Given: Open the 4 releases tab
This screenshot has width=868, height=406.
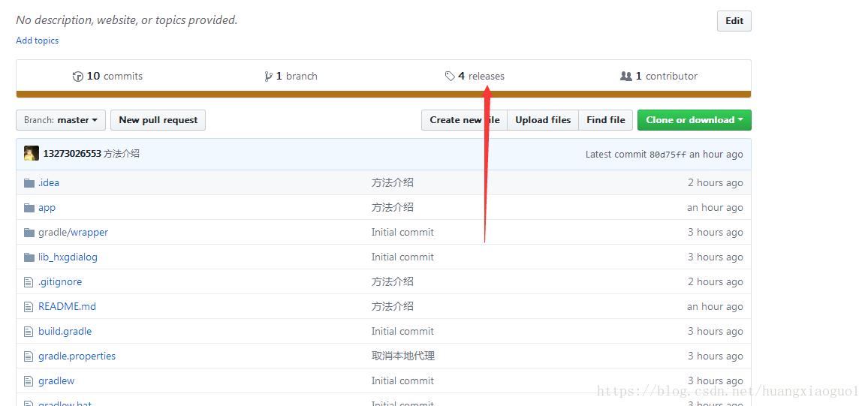Looking at the screenshot, I should pyautogui.click(x=475, y=77).
